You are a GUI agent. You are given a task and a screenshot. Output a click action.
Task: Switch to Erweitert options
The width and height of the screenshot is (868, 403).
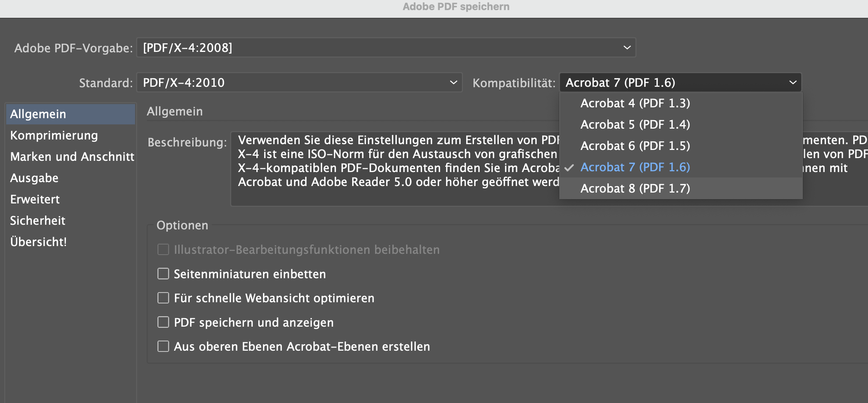click(x=35, y=199)
